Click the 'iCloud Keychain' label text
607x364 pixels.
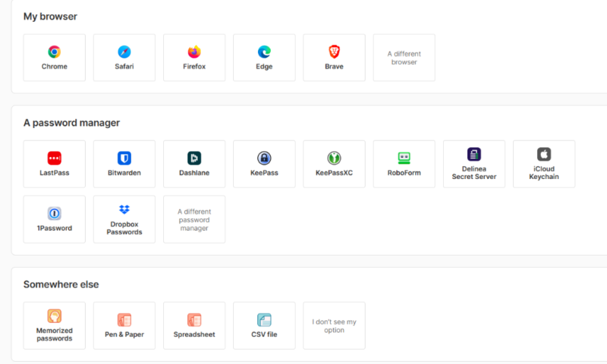(x=544, y=173)
